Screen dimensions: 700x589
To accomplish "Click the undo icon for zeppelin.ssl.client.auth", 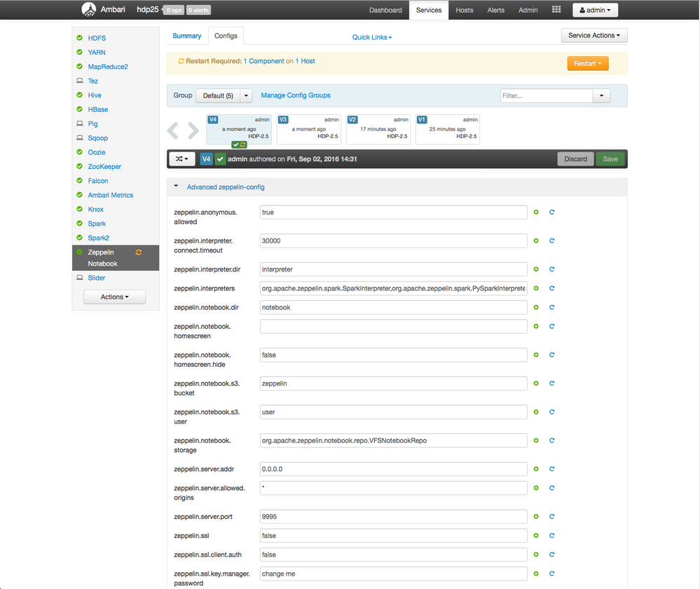I will click(x=551, y=555).
